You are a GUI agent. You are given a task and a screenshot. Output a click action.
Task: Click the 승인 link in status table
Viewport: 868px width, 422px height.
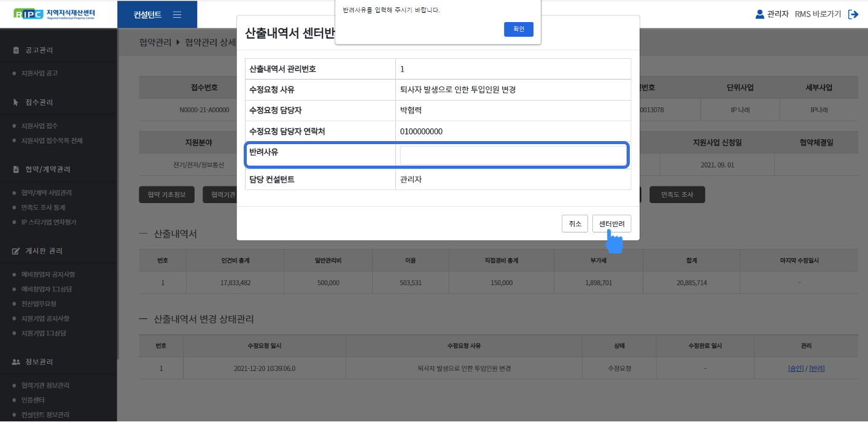796,369
